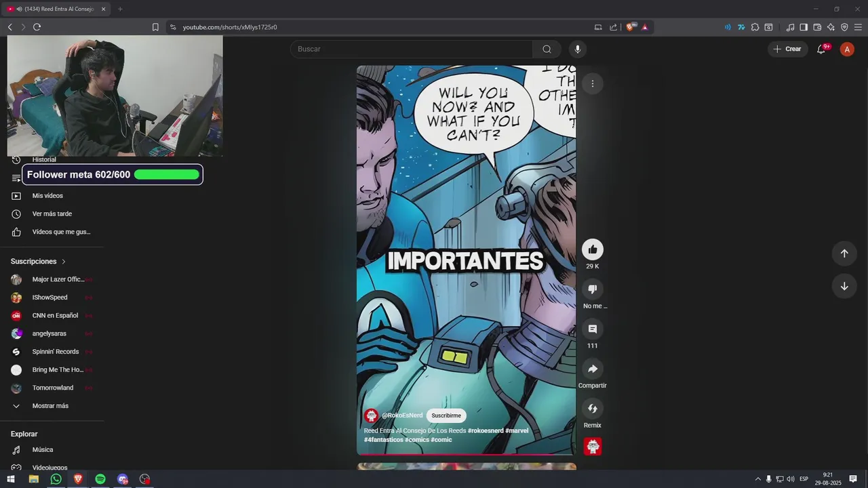Viewport: 868px width, 488px height.
Task: Open the Remix option
Action: point(592,409)
